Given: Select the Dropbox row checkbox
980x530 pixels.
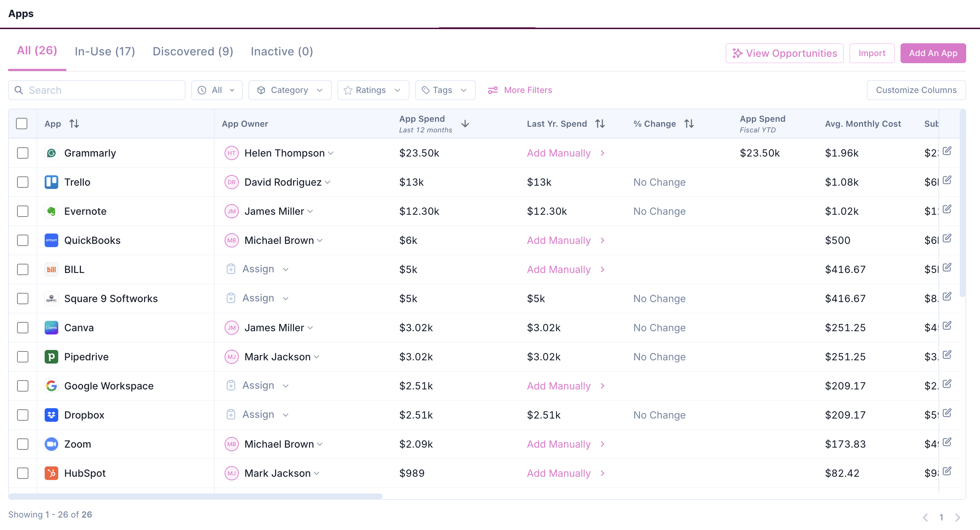Looking at the screenshot, I should [x=23, y=415].
